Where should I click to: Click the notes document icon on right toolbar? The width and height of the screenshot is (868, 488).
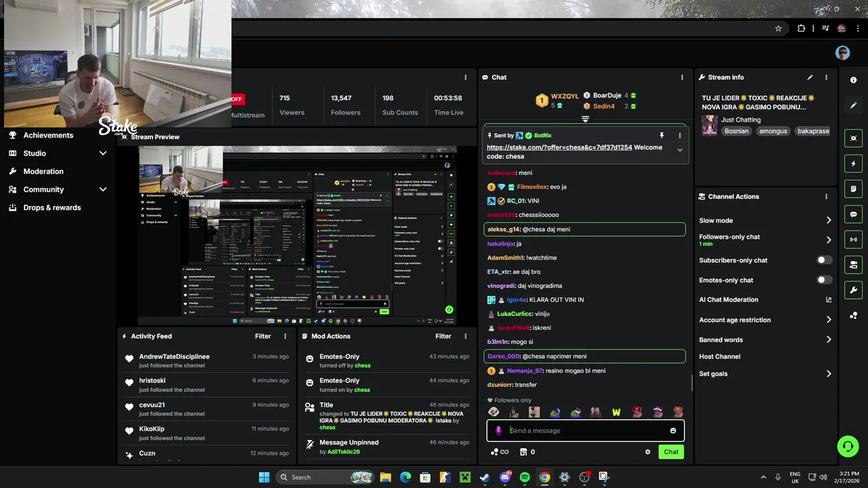click(x=853, y=189)
